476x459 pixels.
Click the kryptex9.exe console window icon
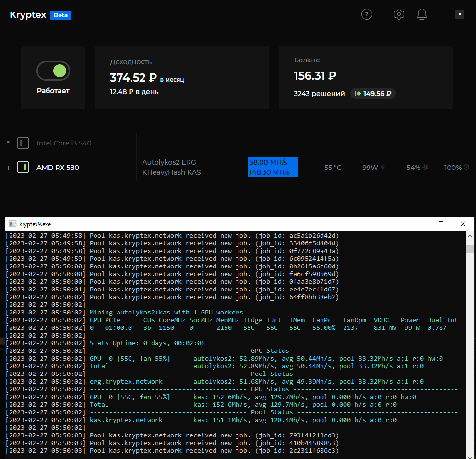click(12, 224)
